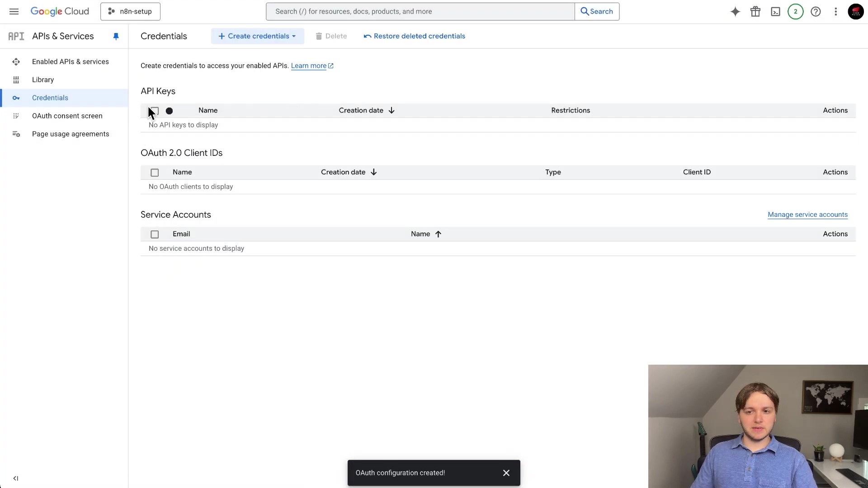Open Page usage agreements
Screen dimensions: 868x488
point(71,134)
